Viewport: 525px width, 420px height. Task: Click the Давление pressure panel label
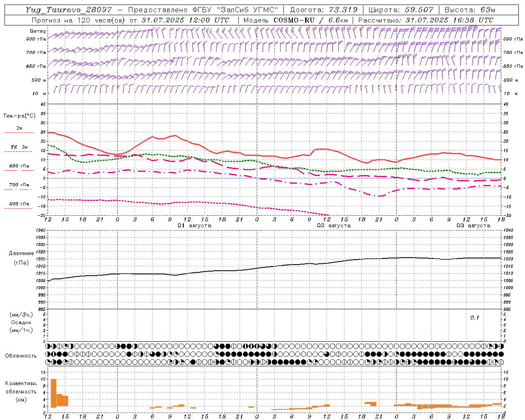pos(21,253)
